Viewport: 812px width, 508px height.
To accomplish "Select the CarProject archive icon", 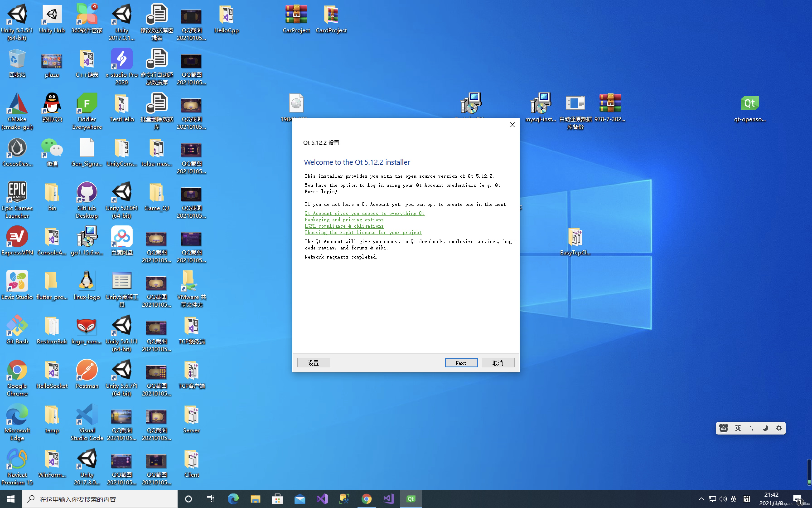I will pos(296,18).
